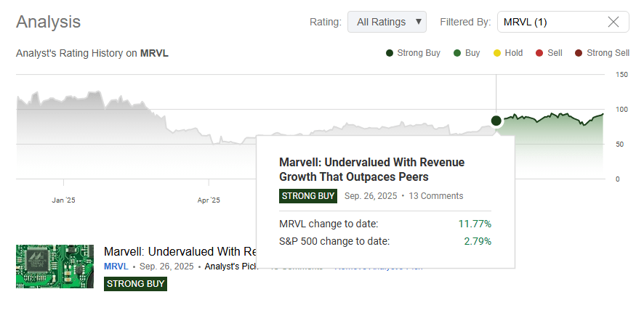Open the MRVL ticker link below headline
644x313 pixels.
click(116, 267)
